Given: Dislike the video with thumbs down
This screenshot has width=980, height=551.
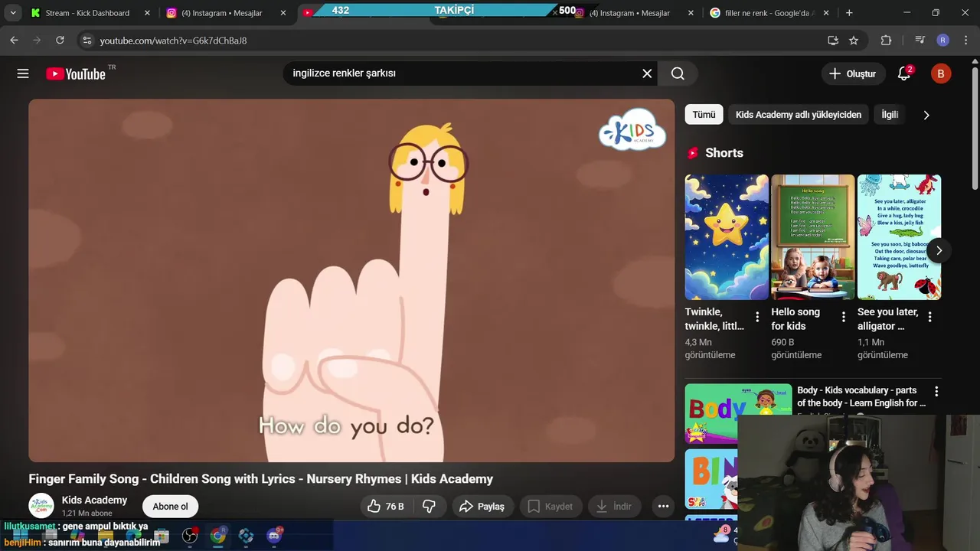Looking at the screenshot, I should [x=430, y=506].
